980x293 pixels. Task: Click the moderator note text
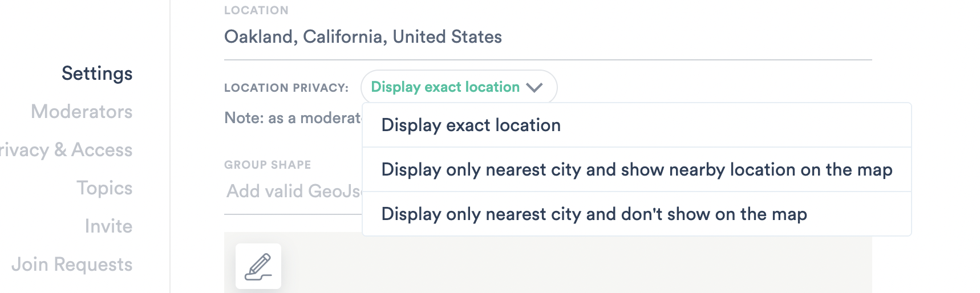pos(293,118)
